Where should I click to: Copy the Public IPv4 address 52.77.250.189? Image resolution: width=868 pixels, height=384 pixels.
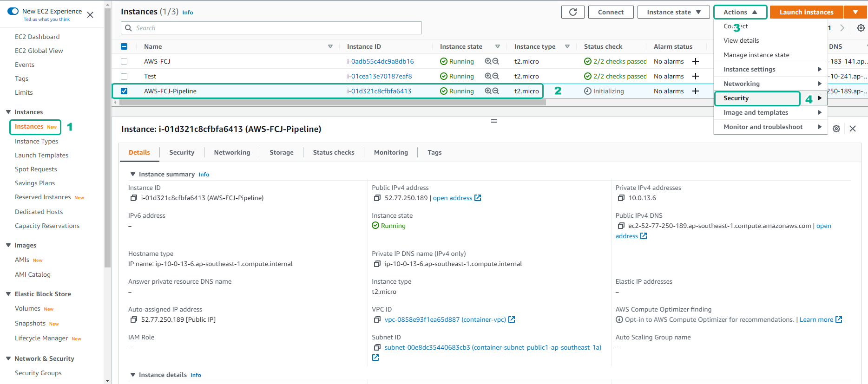click(x=377, y=198)
